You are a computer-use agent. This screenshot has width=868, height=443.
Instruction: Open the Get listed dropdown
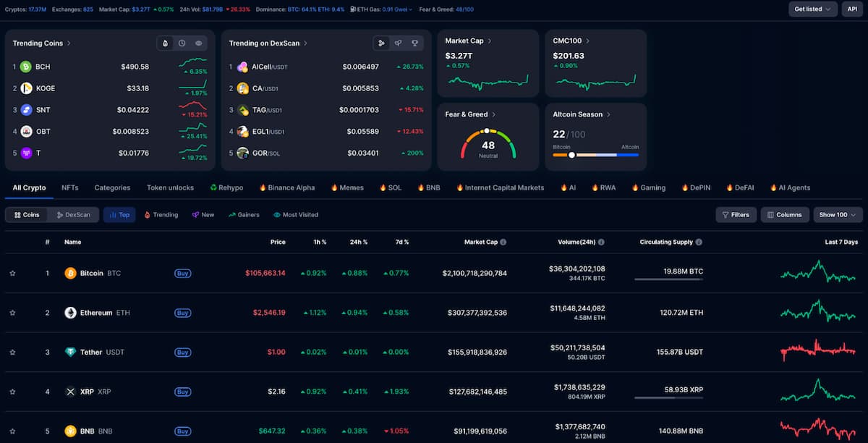813,9
